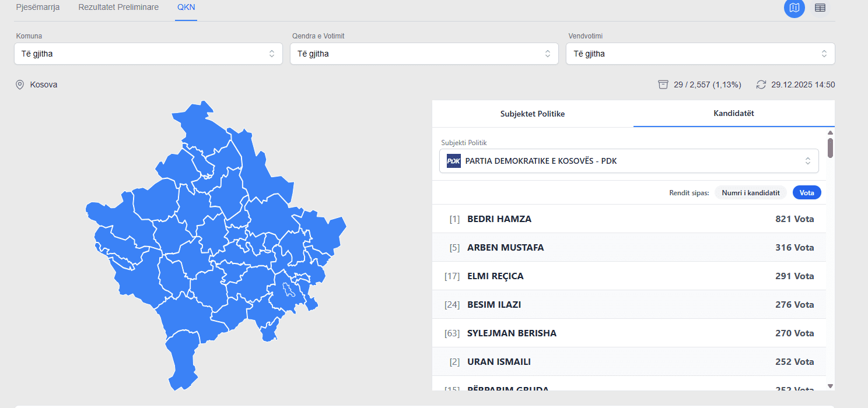Switch to table view icon
Viewport: 868px width, 408px height.
coord(820,8)
